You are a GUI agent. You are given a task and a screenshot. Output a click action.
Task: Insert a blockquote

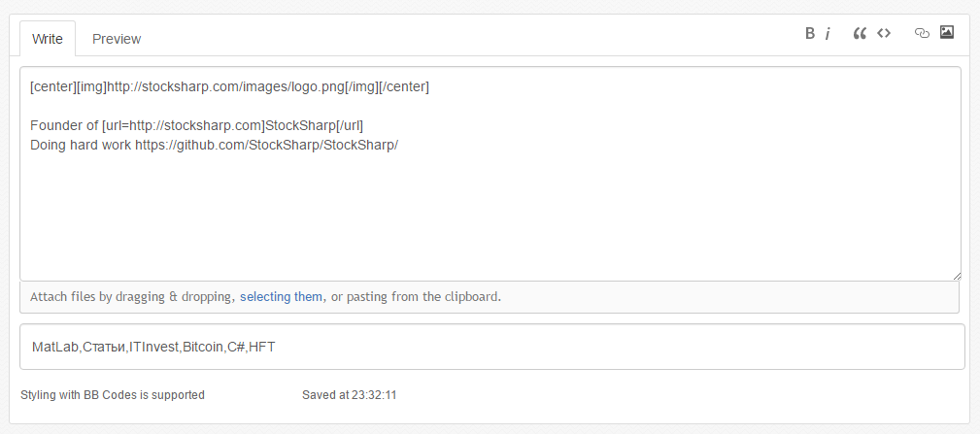(859, 33)
